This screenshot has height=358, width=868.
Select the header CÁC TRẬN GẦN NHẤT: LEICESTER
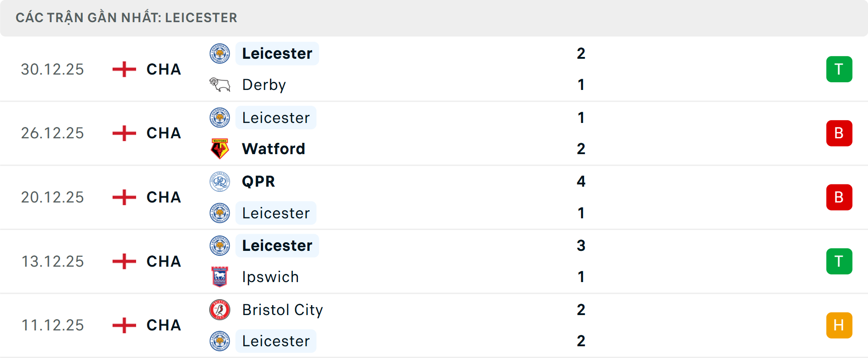[x=127, y=18]
